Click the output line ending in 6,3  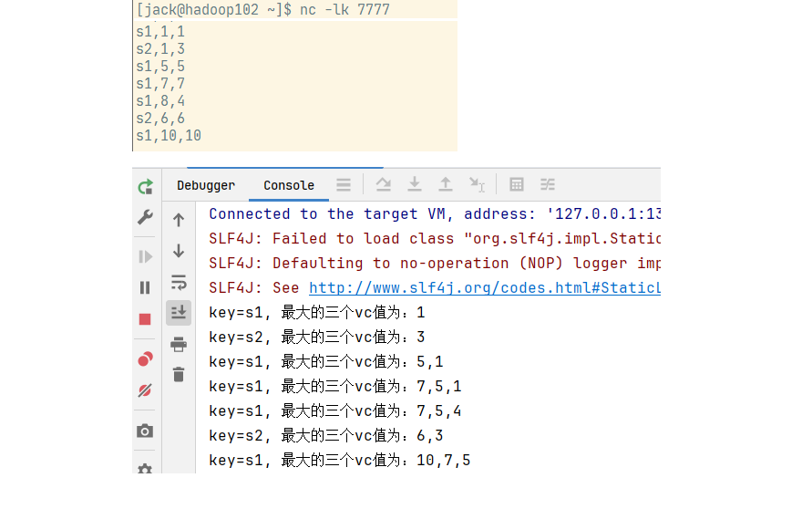[x=326, y=435]
